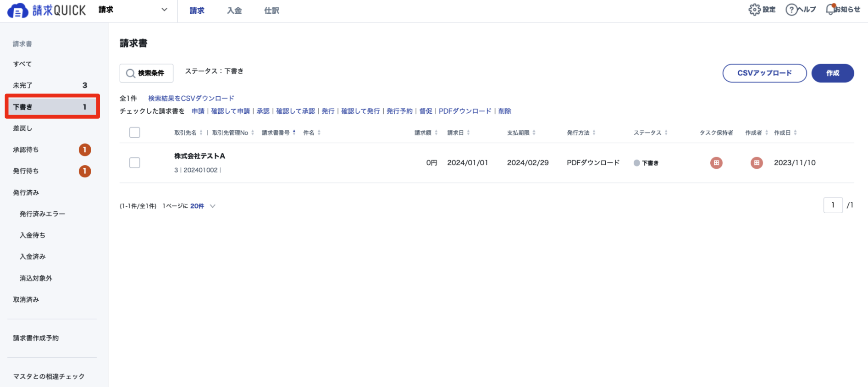Screen dimensions: 868x387
Task: Check the 株式会社テストA invoice row checkbox
Action: coord(135,163)
